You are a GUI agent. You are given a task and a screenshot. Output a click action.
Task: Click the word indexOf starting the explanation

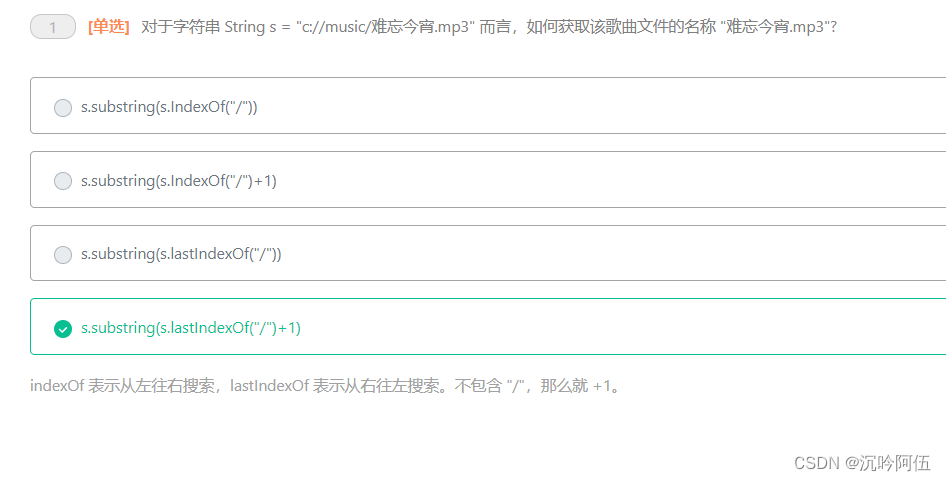click(57, 386)
